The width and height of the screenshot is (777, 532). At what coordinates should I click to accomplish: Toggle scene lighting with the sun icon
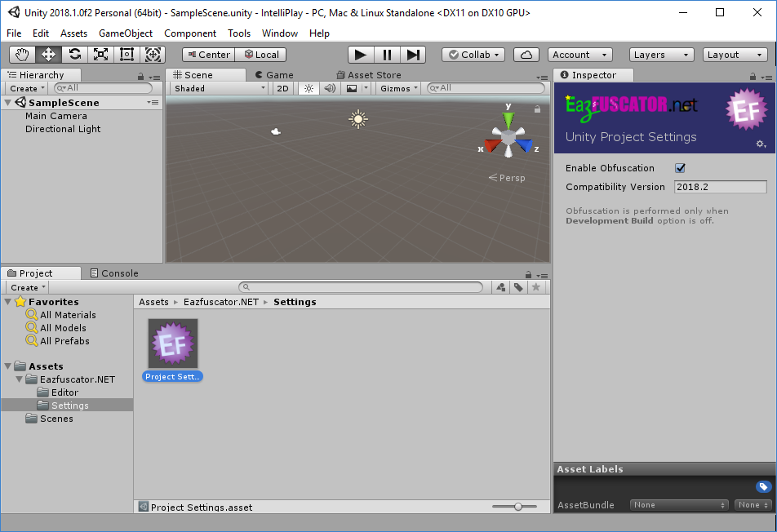coord(308,87)
